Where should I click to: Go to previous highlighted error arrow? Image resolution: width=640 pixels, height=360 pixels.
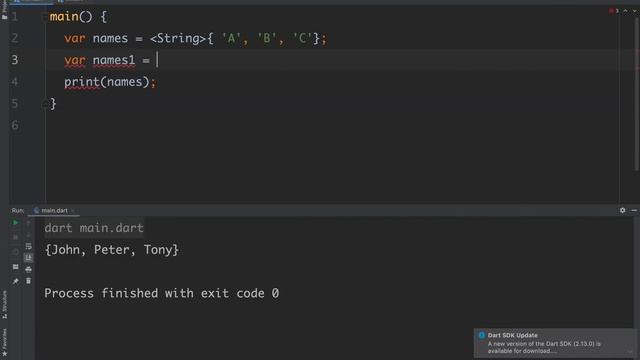click(625, 11)
